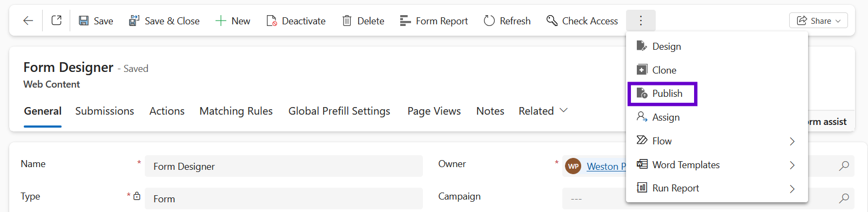Click the Type field showing Form
The height and width of the screenshot is (212, 868).
(x=284, y=198)
